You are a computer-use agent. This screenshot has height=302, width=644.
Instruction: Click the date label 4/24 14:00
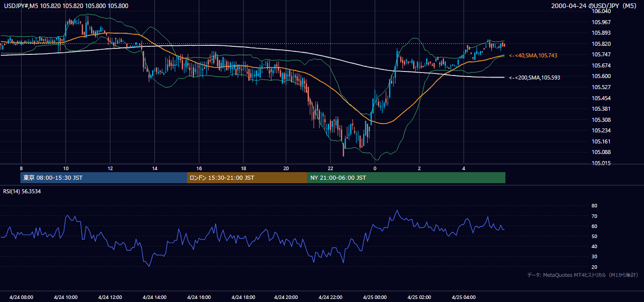point(154,297)
